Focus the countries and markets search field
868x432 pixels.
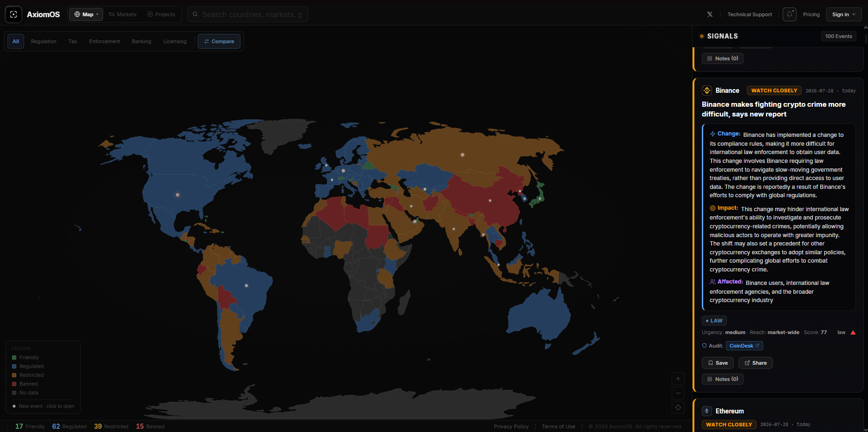point(248,14)
